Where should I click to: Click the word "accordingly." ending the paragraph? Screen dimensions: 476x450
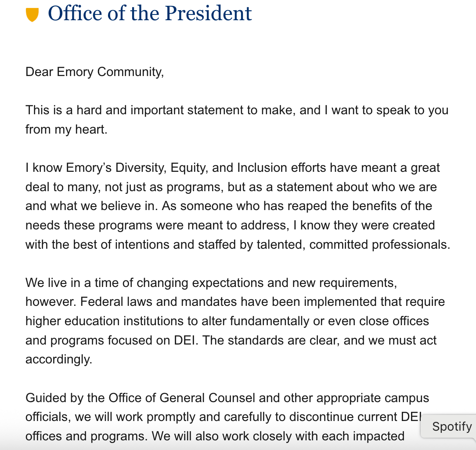[x=59, y=359]
